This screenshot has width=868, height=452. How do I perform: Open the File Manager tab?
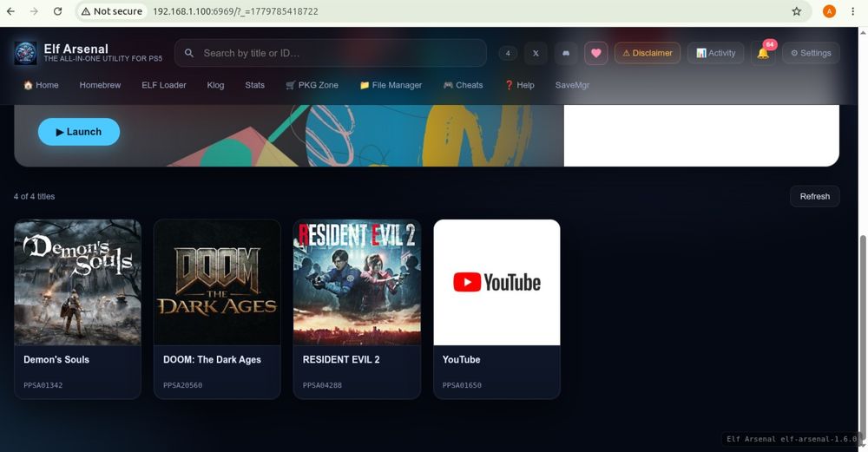391,85
